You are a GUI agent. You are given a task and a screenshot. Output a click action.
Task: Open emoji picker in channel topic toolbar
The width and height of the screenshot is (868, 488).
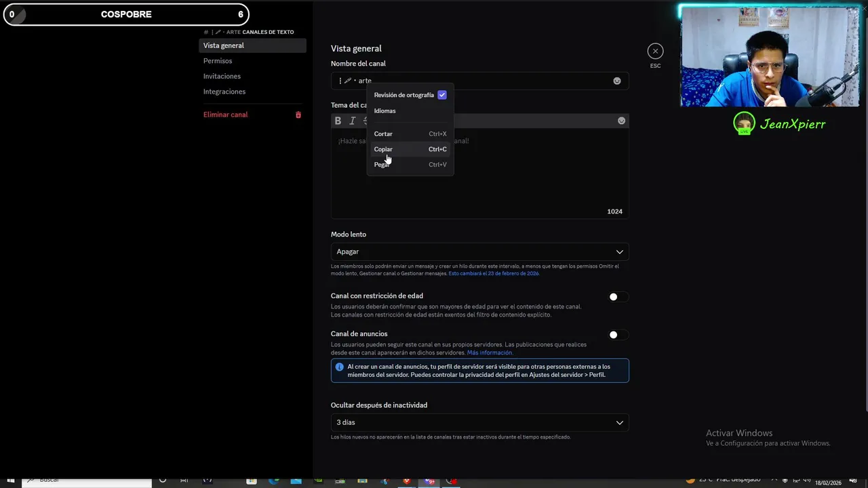pos(621,121)
